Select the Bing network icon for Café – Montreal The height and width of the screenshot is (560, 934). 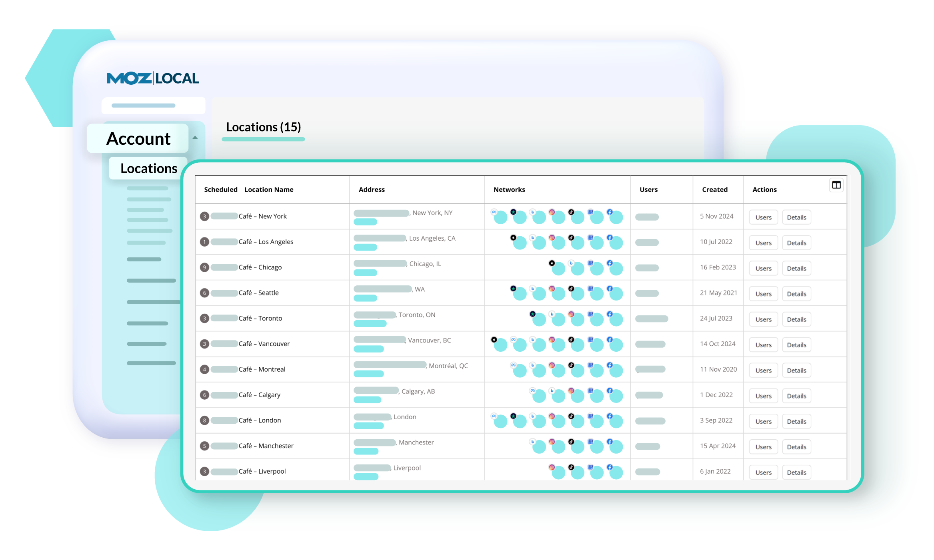[533, 366]
